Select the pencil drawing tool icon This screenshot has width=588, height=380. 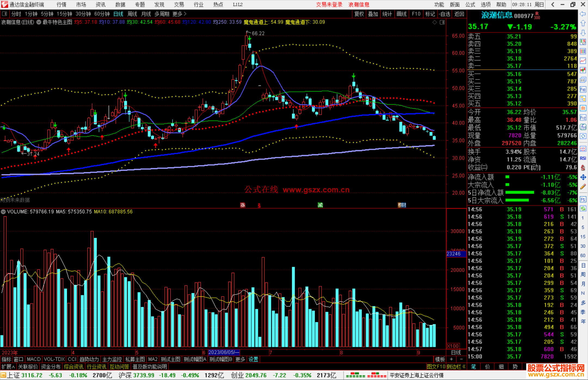(583, 187)
